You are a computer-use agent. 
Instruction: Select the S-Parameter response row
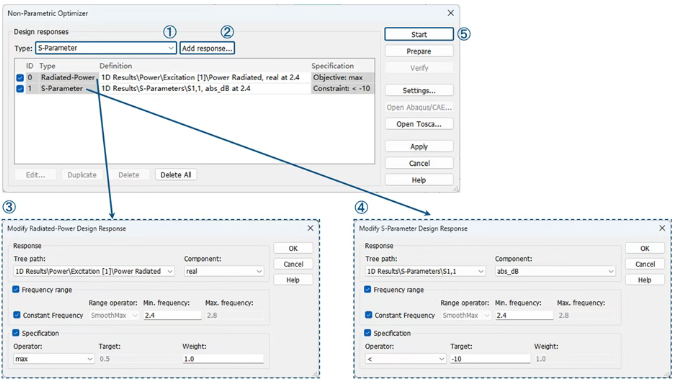194,88
